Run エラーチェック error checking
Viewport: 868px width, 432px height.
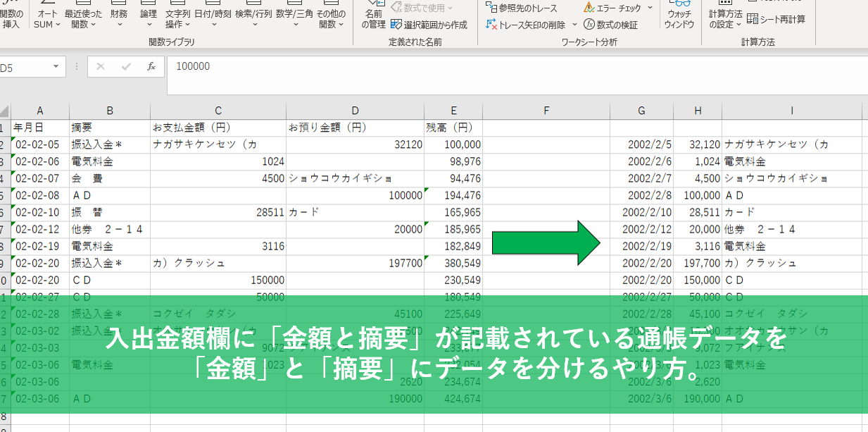point(612,8)
